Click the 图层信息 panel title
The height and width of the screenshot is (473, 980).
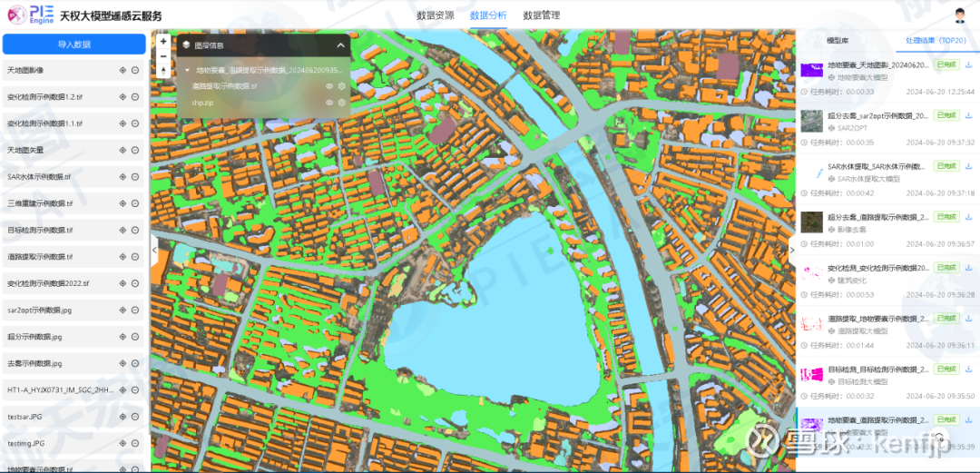click(x=210, y=45)
